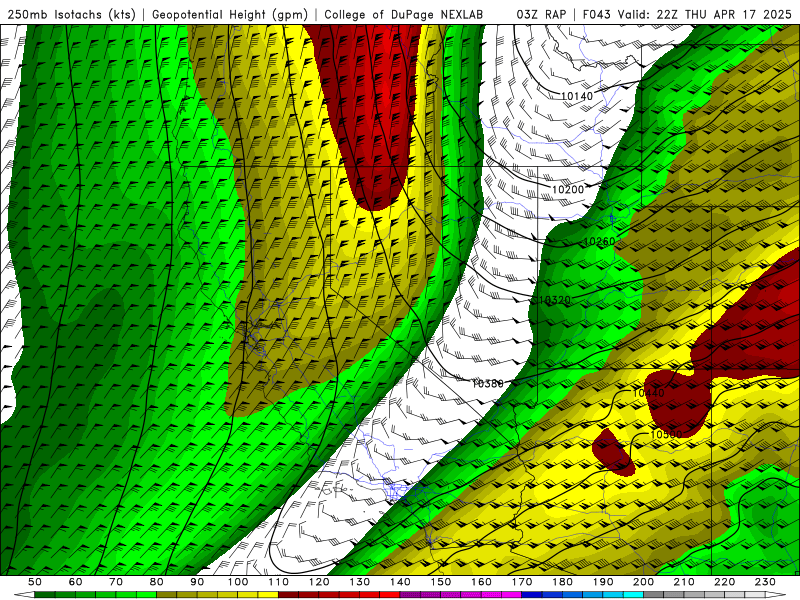Click the 190 value on the color scale
800x600 pixels.
coord(603,582)
